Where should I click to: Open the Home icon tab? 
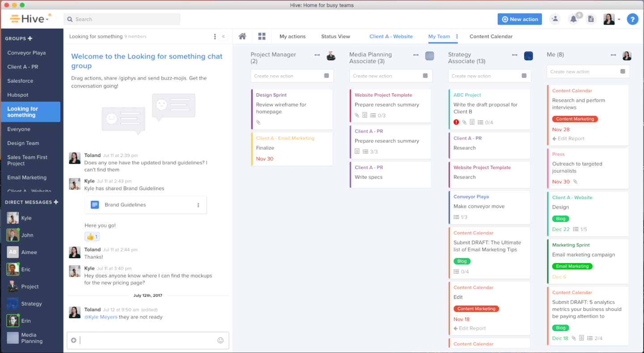(x=242, y=36)
